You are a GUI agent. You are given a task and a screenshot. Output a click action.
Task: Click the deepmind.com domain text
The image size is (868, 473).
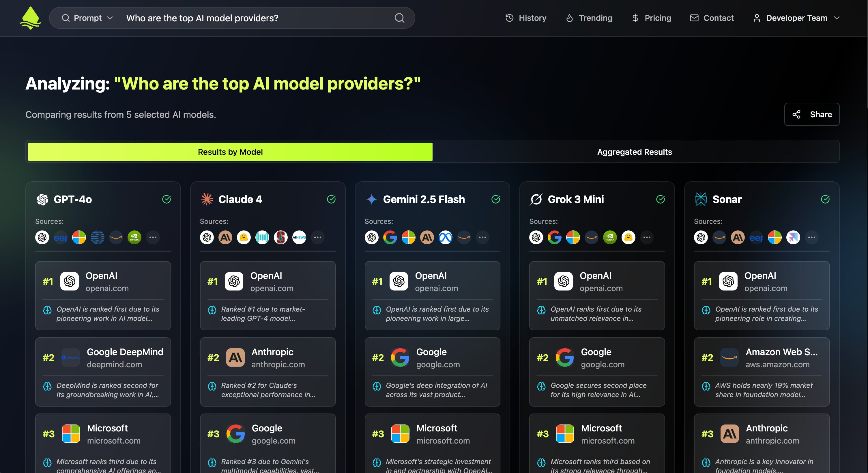pos(114,364)
